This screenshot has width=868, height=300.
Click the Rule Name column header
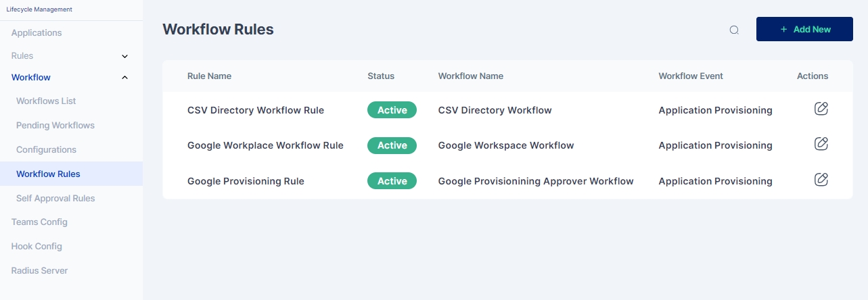point(209,76)
